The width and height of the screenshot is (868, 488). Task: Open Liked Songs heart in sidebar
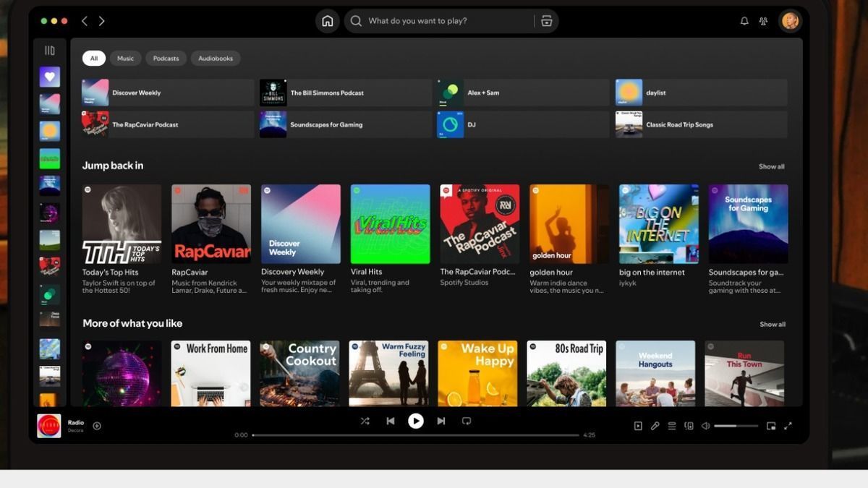tap(50, 77)
